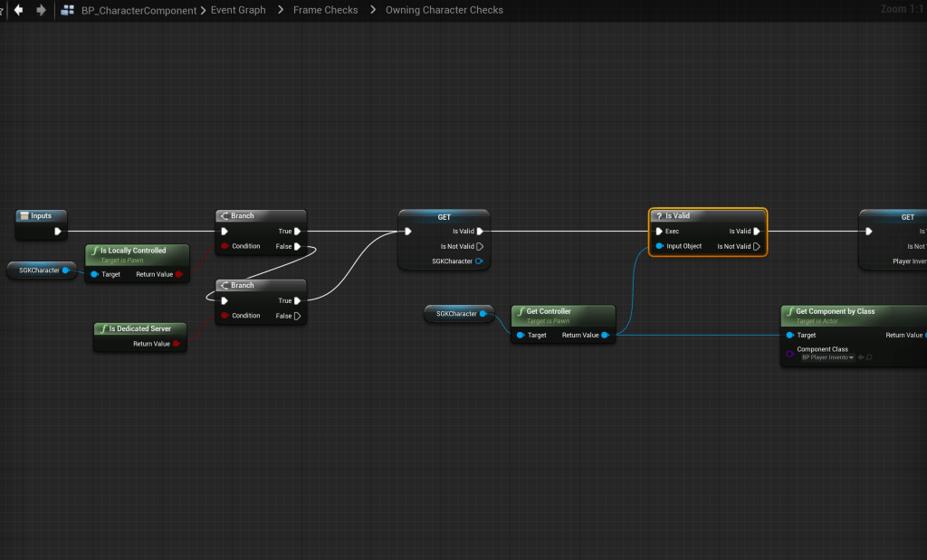Click the blueprint icon beside BP_CharacterComponent
Viewport: 927px width, 560px height.
[67, 10]
